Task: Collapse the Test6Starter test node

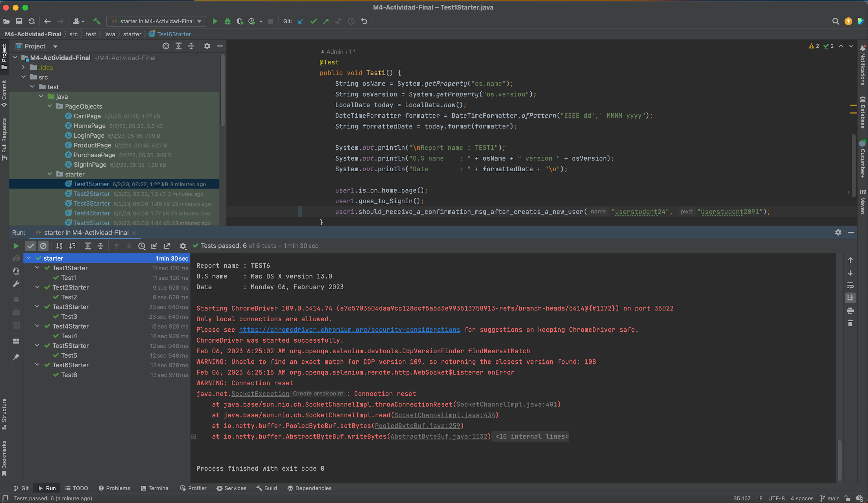Action: pyautogui.click(x=37, y=365)
